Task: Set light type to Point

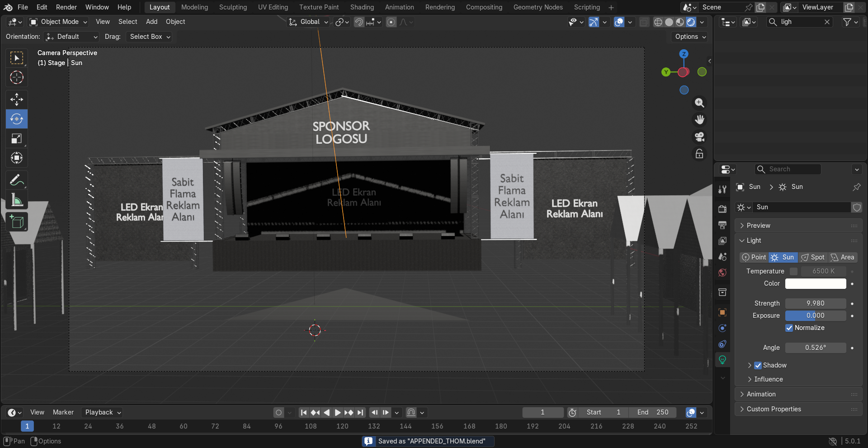Action: pyautogui.click(x=754, y=257)
